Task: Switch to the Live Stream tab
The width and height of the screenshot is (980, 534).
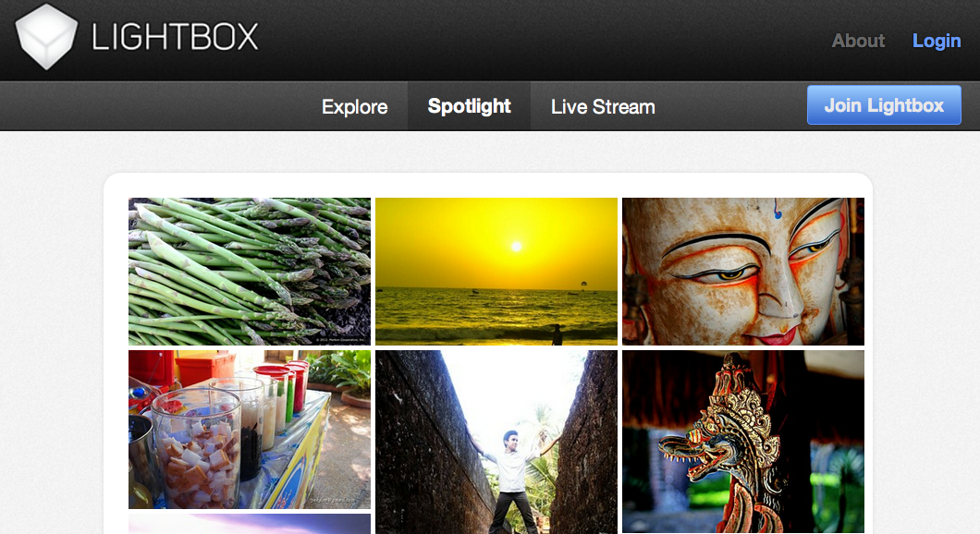Action: [x=603, y=107]
